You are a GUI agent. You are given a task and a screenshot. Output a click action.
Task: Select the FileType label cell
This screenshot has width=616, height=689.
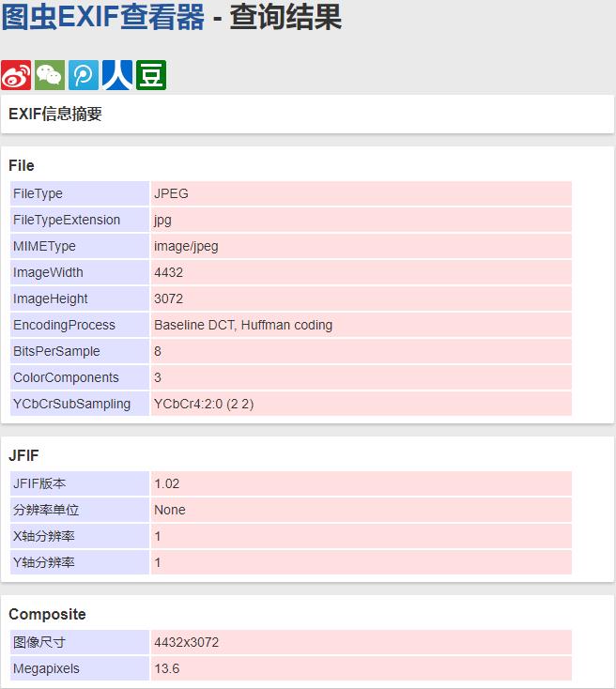(x=80, y=193)
